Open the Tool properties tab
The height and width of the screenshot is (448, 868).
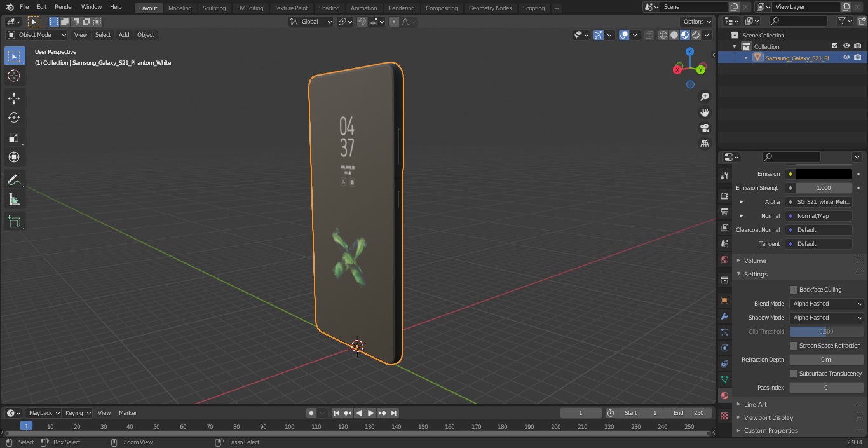tap(724, 175)
